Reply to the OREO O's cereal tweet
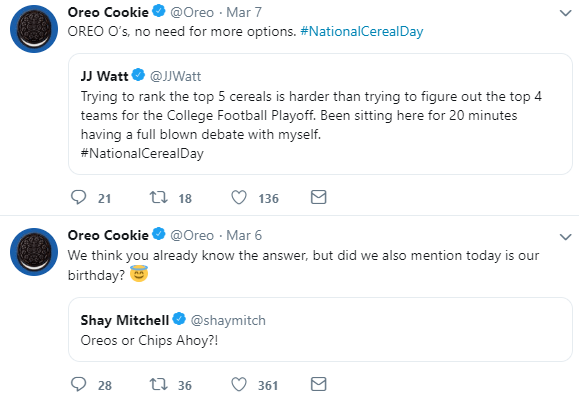579x396 pixels. coord(78,197)
